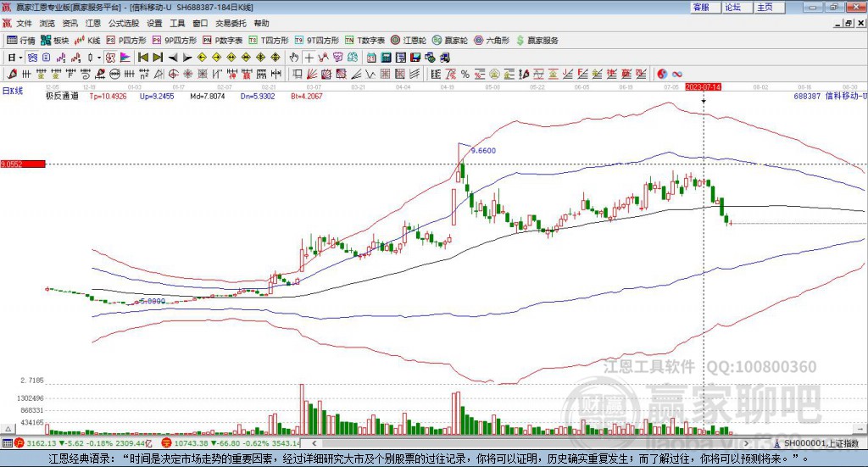Open the 公式选股 menu
This screenshot has width=868, height=467.
[124, 23]
